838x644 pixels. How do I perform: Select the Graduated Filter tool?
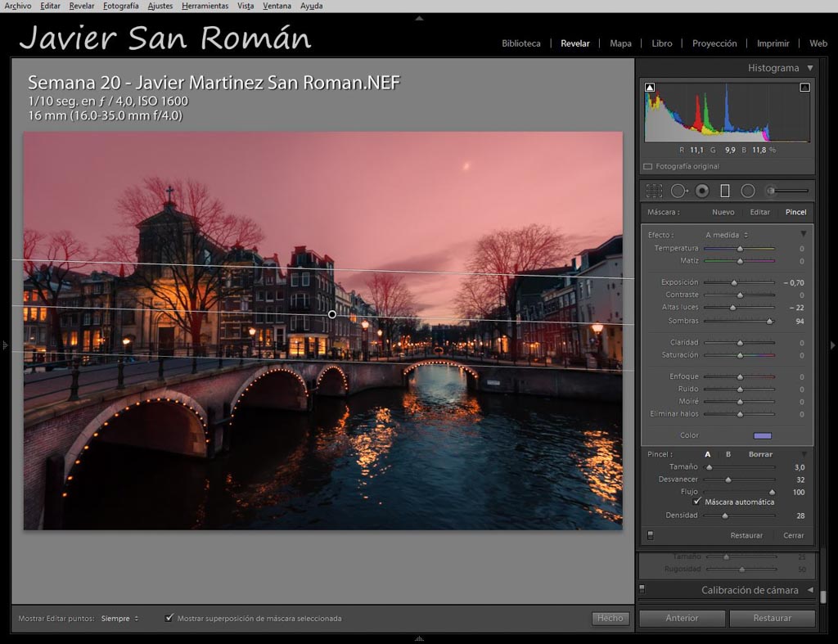pos(725,191)
